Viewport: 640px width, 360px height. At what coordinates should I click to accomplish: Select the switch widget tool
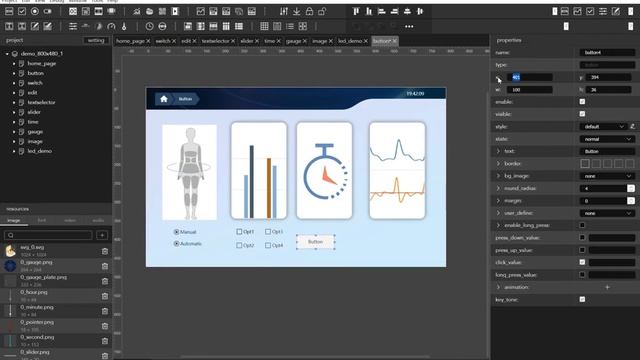(x=47, y=11)
